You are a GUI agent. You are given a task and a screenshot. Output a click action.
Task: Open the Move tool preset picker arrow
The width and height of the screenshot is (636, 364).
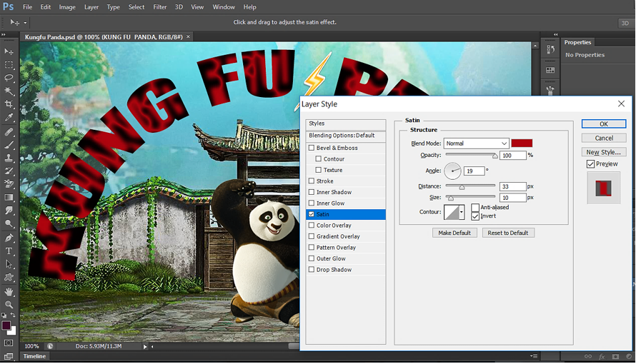[25, 23]
